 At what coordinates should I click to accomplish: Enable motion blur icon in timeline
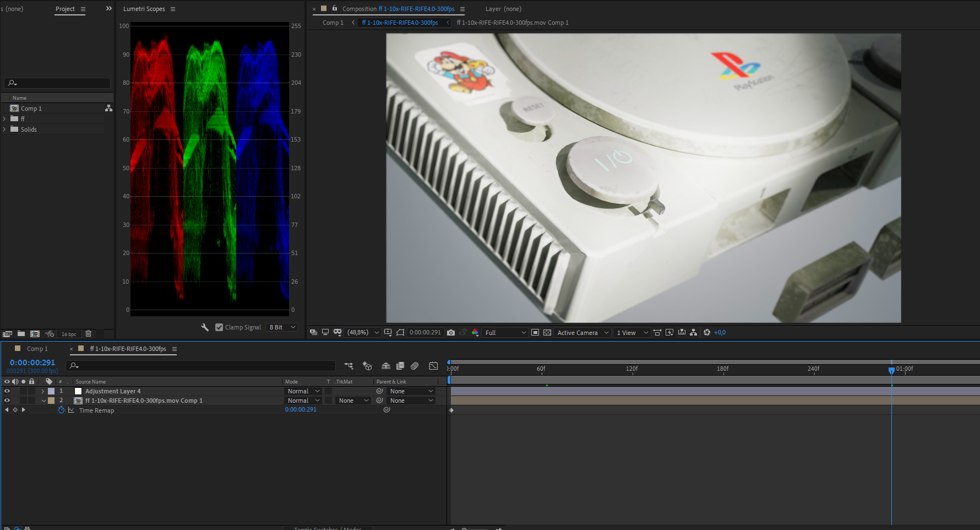(x=415, y=366)
